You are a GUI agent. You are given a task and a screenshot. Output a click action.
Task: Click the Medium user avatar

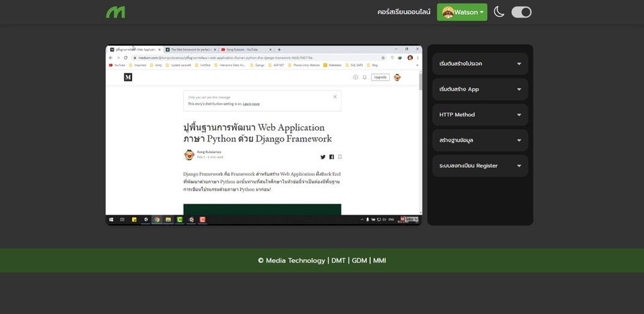point(397,77)
